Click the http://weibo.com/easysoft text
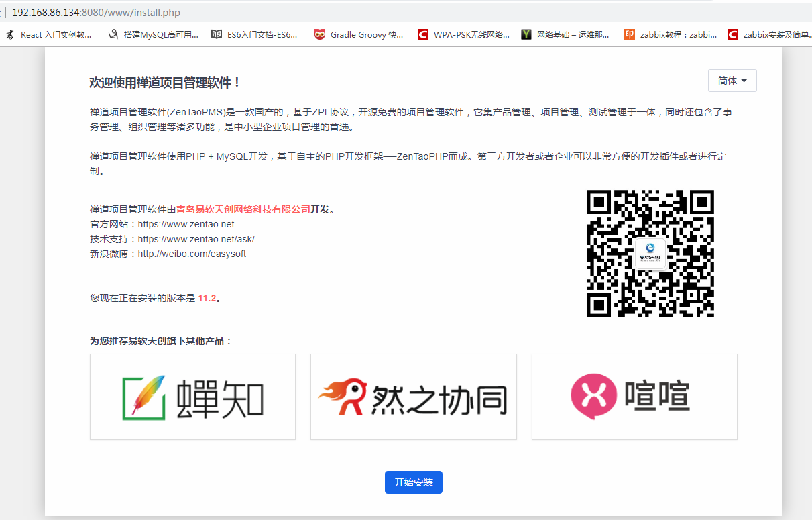This screenshot has width=812, height=520. pos(192,254)
